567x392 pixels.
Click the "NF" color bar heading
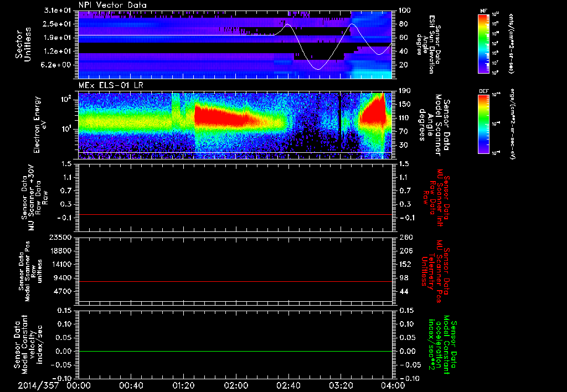(483, 11)
